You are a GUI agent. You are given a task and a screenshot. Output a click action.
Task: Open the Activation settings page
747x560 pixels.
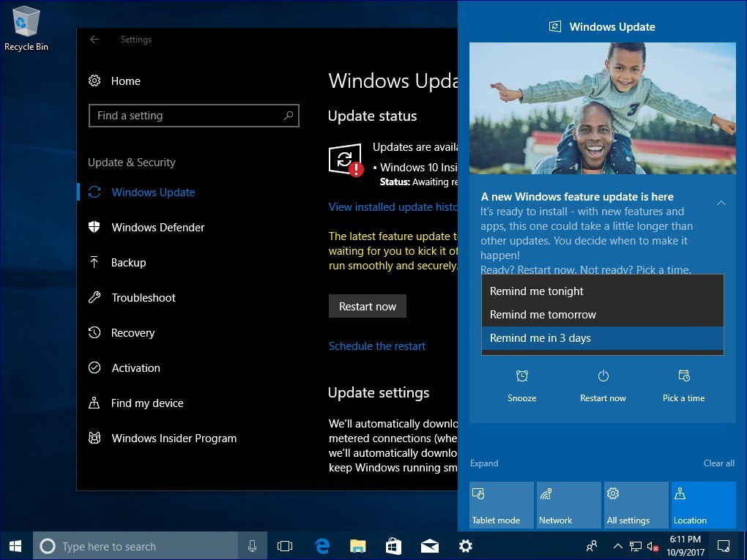[x=135, y=367]
